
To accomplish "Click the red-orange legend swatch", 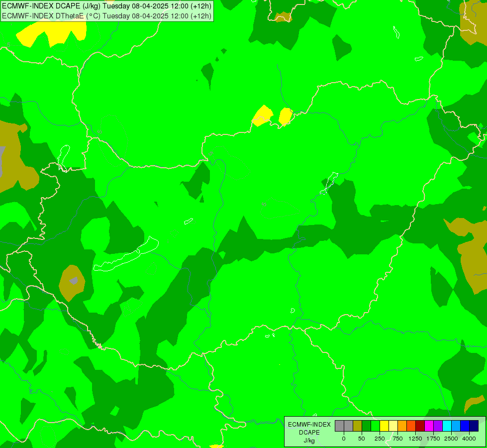I will click(x=411, y=426).
